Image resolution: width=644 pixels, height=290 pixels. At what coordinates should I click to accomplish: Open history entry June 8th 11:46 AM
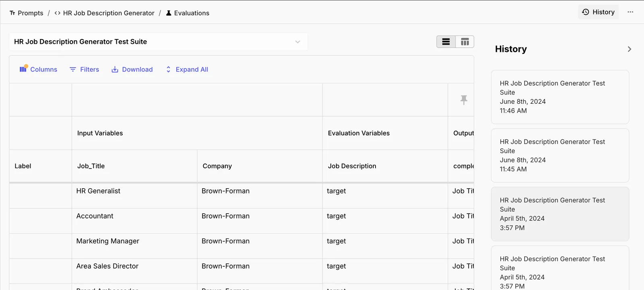(x=560, y=97)
